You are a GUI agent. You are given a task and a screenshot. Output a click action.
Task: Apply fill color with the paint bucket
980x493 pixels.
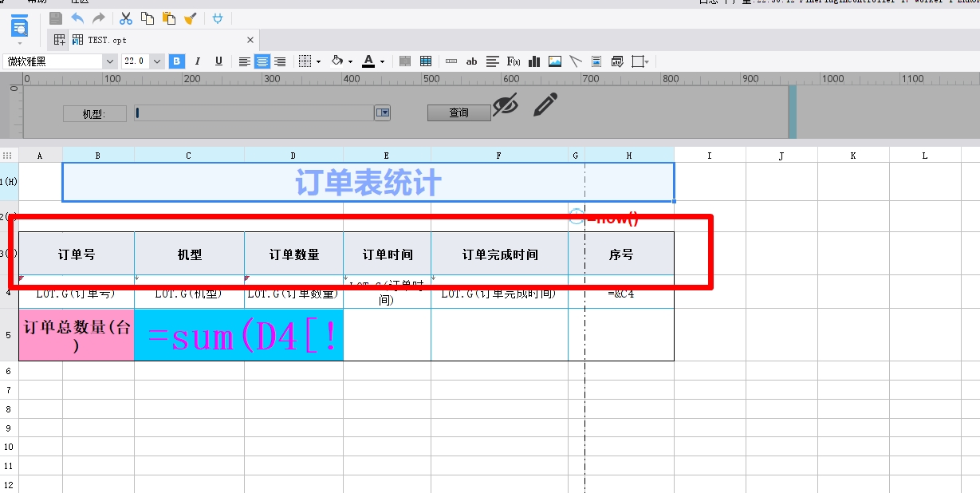point(337,61)
